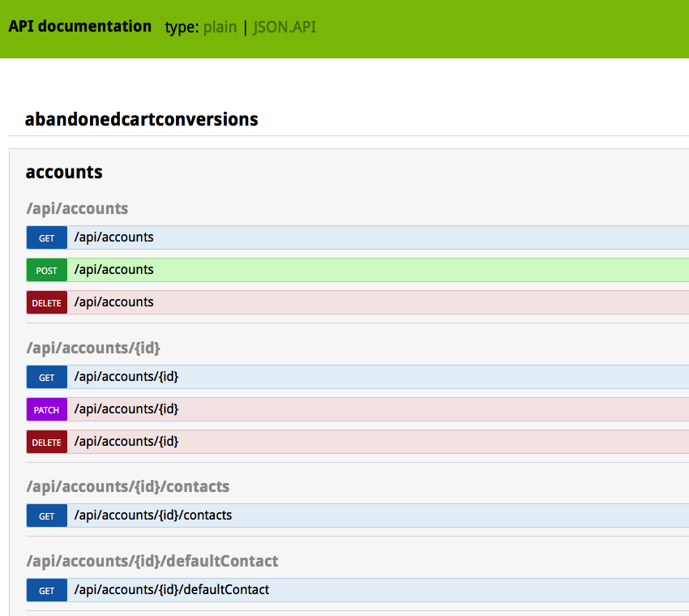
Task: Click the GET badge for /api/accounts/{id}
Action: (46, 377)
